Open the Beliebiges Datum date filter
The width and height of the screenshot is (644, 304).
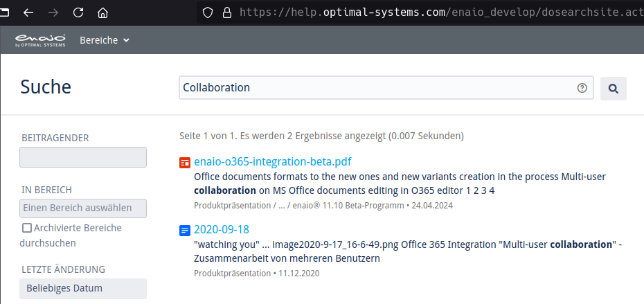(x=83, y=288)
